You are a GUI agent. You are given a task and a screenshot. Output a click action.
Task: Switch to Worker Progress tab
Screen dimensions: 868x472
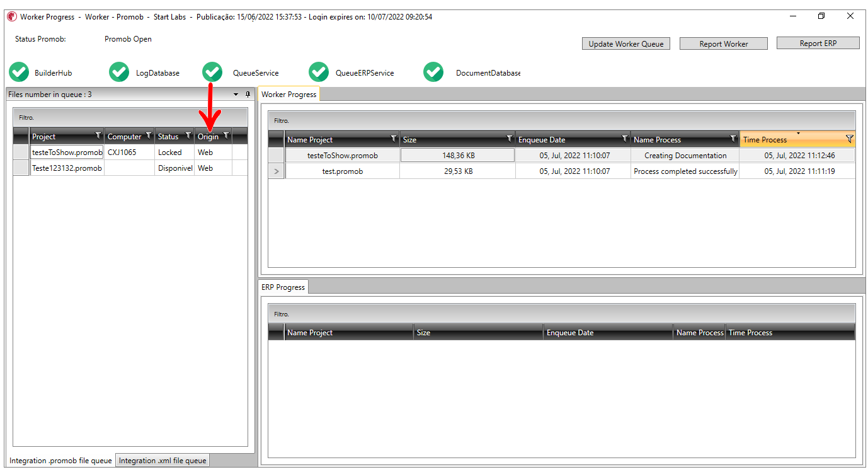click(x=288, y=94)
